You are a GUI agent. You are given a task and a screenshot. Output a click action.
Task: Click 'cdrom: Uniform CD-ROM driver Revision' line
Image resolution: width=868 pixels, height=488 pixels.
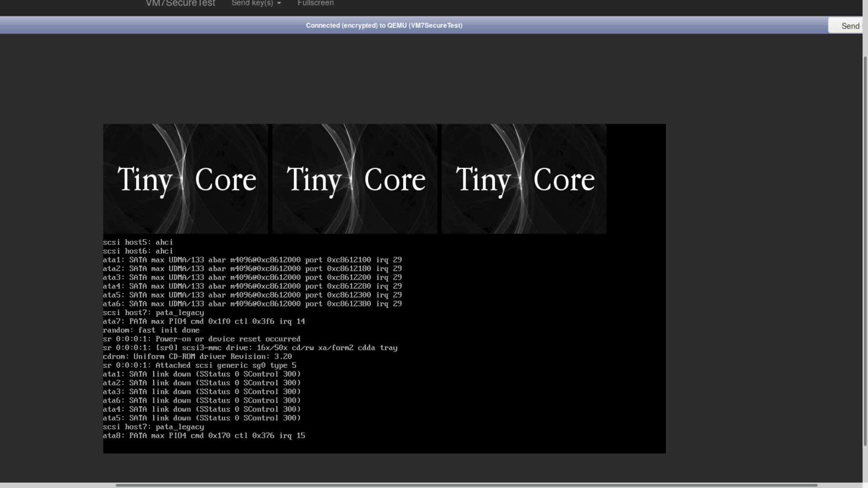(x=198, y=357)
